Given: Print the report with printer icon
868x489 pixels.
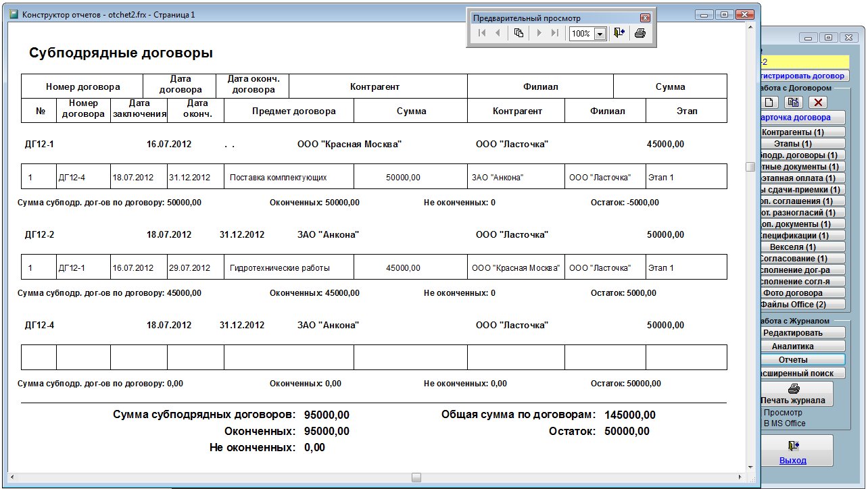Looking at the screenshot, I should tap(640, 33).
